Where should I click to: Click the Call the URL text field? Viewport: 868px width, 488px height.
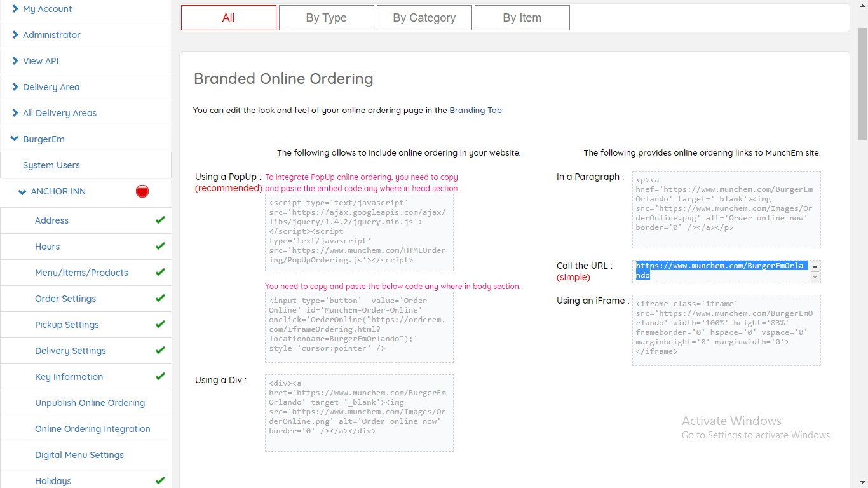pos(721,271)
